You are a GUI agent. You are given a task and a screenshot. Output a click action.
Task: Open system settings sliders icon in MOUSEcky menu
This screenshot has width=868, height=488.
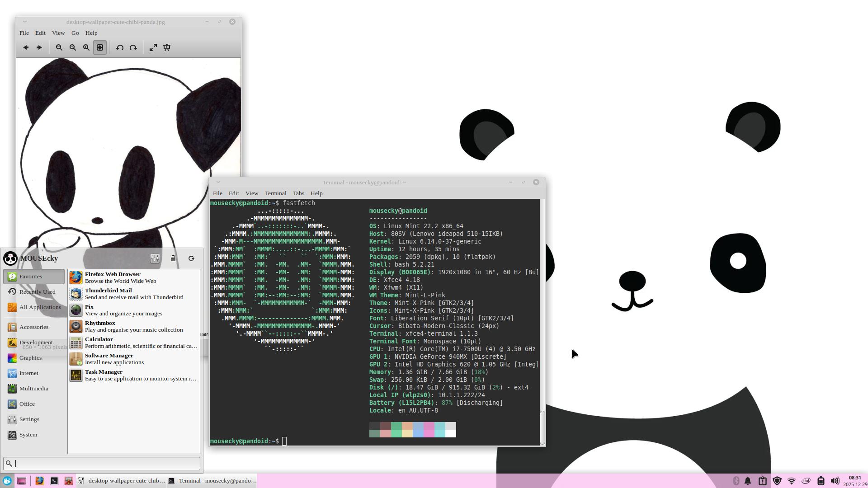[155, 258]
